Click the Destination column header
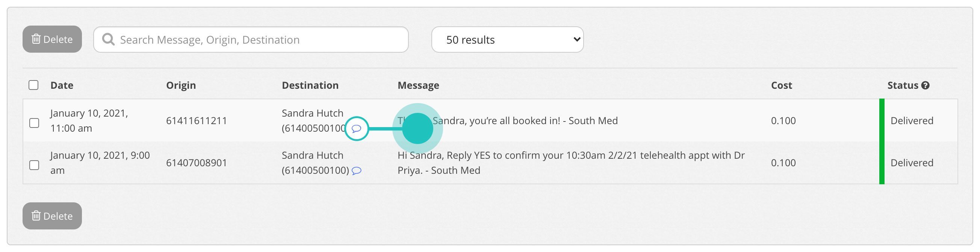Screen dimensions: 980x252 (x=310, y=85)
